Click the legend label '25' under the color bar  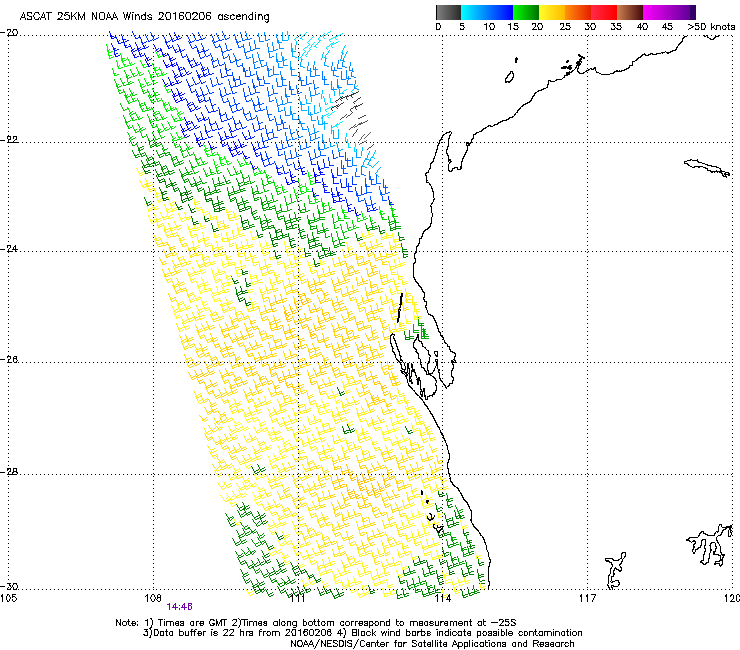[x=565, y=27]
